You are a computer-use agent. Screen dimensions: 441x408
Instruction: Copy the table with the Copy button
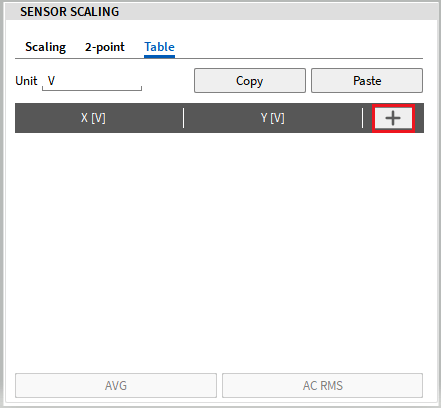pyautogui.click(x=250, y=81)
